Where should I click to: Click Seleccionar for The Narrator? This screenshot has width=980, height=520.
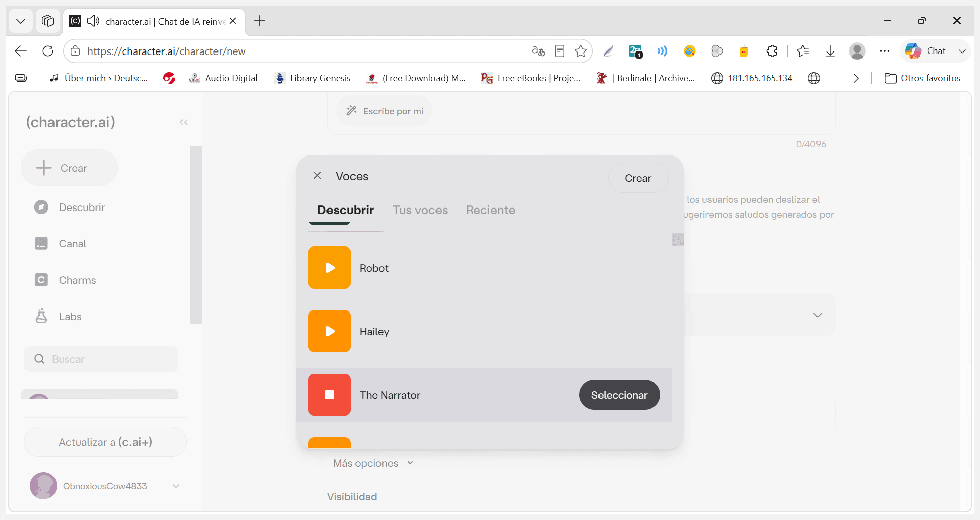pos(619,395)
